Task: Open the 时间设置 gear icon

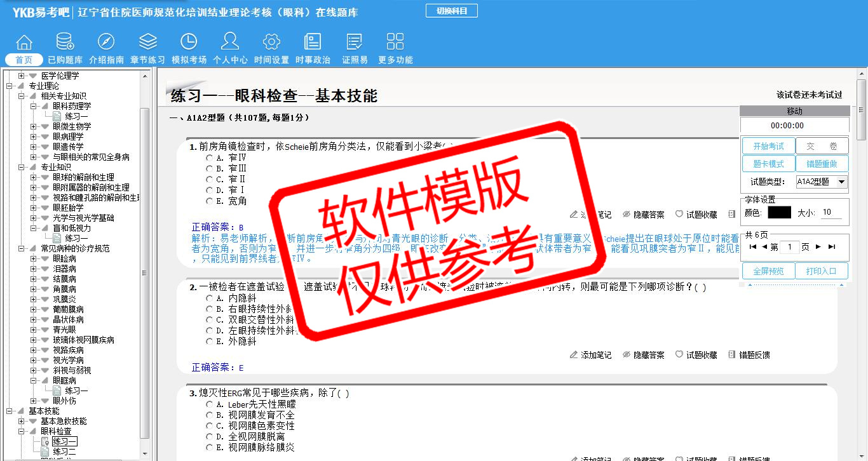Action: pos(271,43)
